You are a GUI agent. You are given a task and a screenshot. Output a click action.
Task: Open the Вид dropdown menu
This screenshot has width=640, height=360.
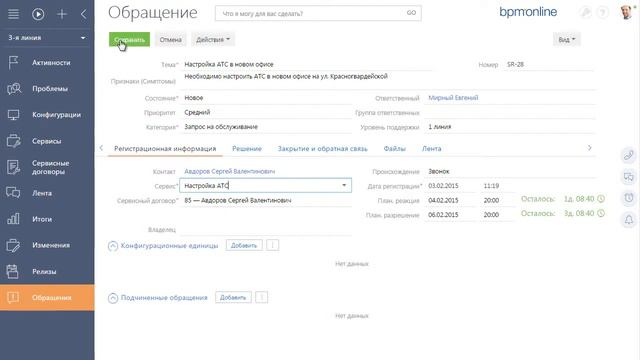(x=567, y=40)
